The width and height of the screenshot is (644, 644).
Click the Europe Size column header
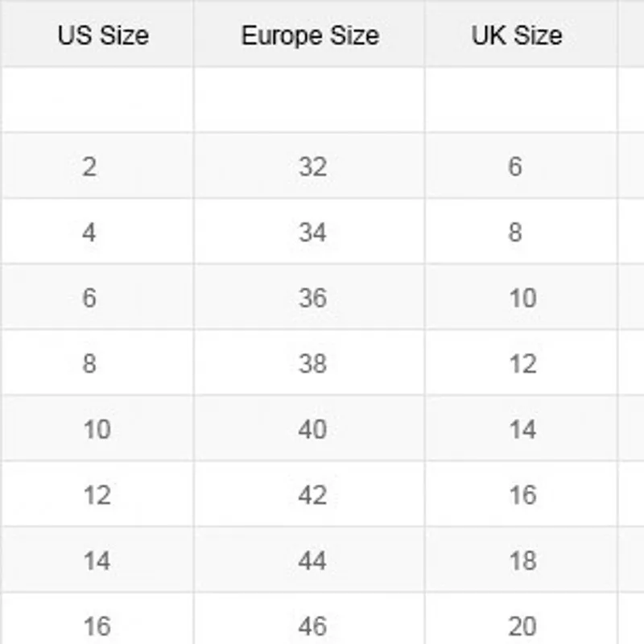click(310, 35)
